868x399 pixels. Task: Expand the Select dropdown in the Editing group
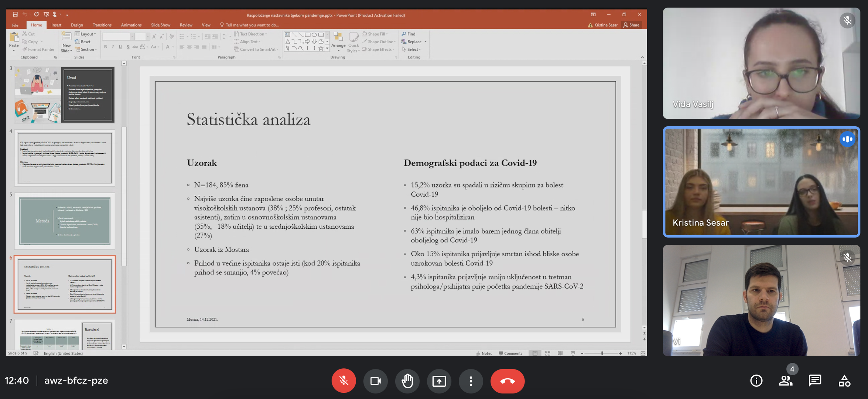(413, 50)
